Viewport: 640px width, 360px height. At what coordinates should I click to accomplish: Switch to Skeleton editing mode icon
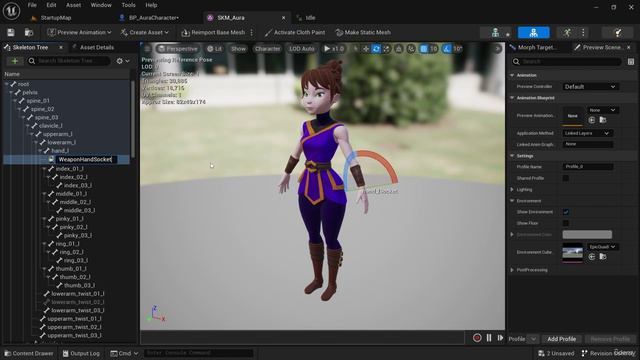(x=495, y=33)
